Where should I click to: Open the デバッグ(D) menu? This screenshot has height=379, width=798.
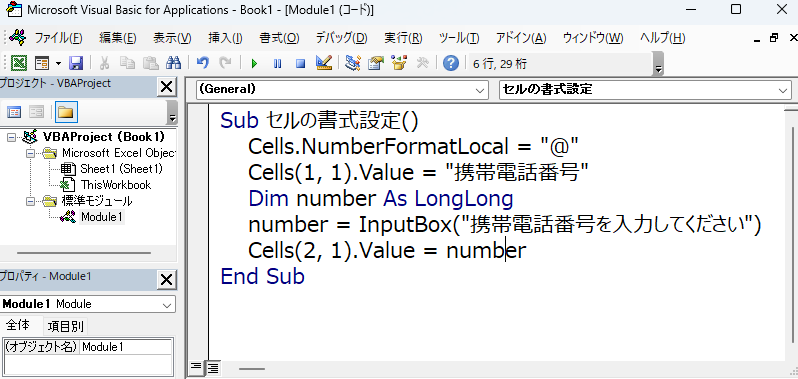[341, 38]
